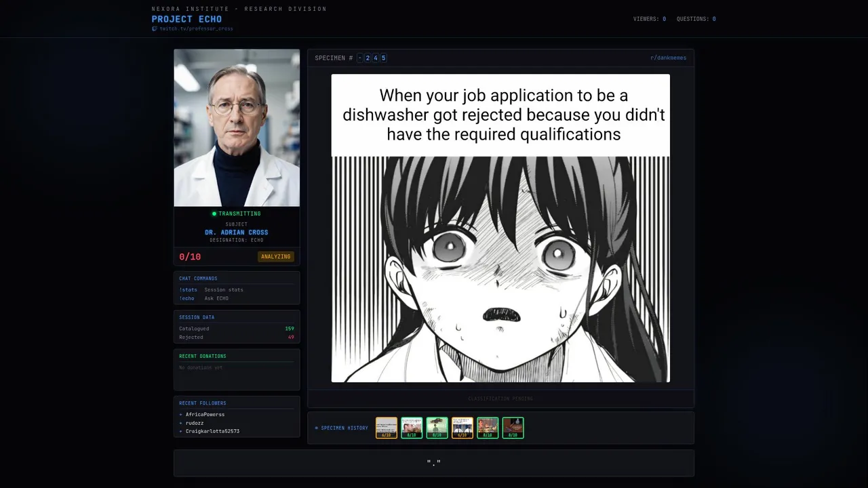Viewport: 868px width, 488px height.
Task: Click the Rejected count 49
Action: pyautogui.click(x=291, y=337)
